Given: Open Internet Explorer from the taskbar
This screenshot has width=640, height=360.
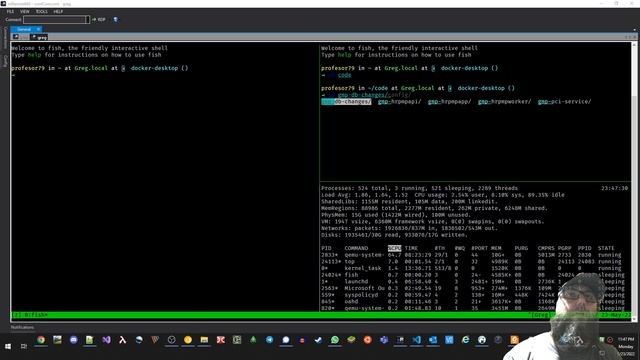Looking at the screenshot, I should 465,340.
